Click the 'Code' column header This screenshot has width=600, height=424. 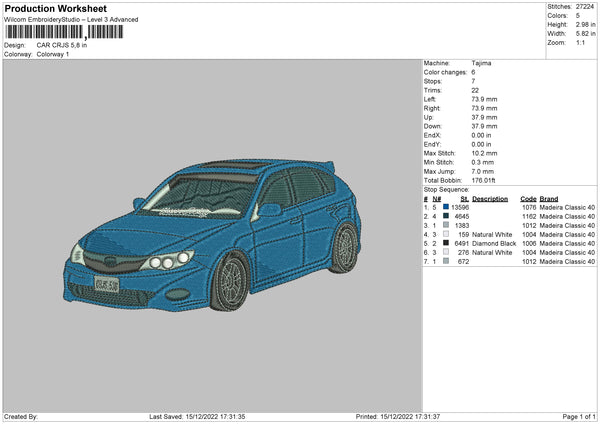pyautogui.click(x=528, y=199)
